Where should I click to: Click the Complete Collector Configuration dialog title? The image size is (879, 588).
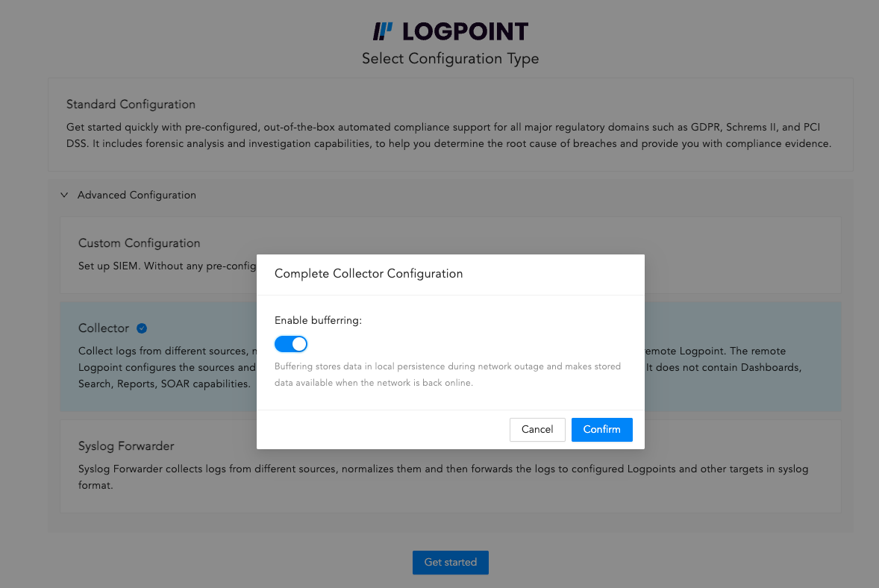pos(369,274)
